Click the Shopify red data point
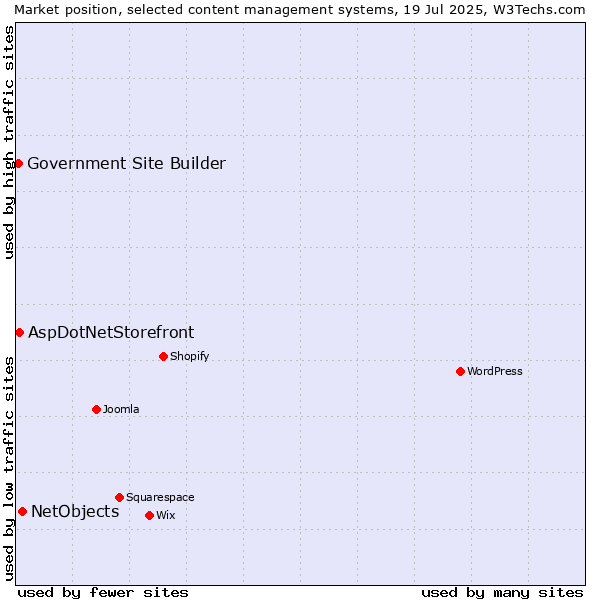Screen dimensions: 600x600 [163, 357]
